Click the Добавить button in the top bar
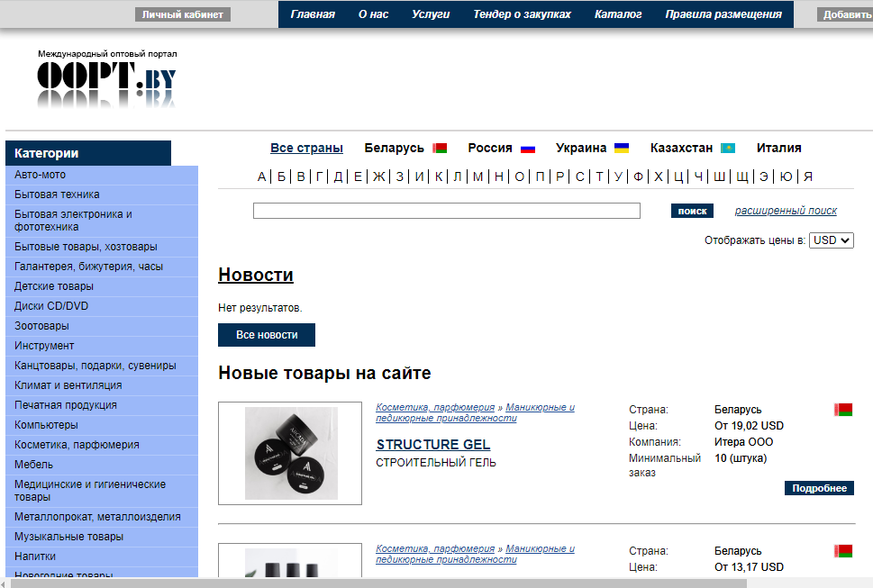Viewport: 873px width, 588px height. click(845, 14)
